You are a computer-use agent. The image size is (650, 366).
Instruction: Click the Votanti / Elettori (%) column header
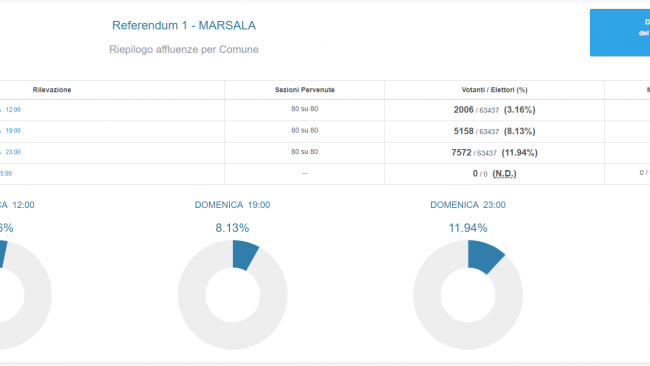[x=494, y=90]
